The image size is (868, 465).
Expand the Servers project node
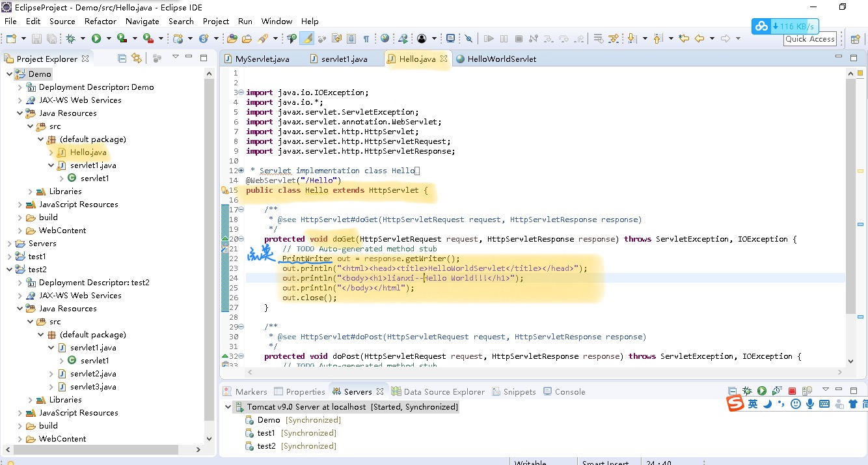point(9,243)
